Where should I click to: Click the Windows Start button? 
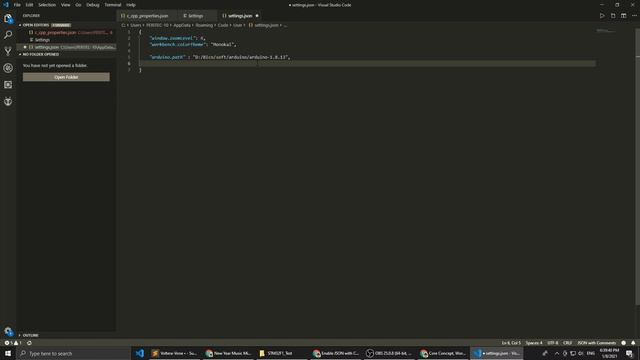point(8,353)
